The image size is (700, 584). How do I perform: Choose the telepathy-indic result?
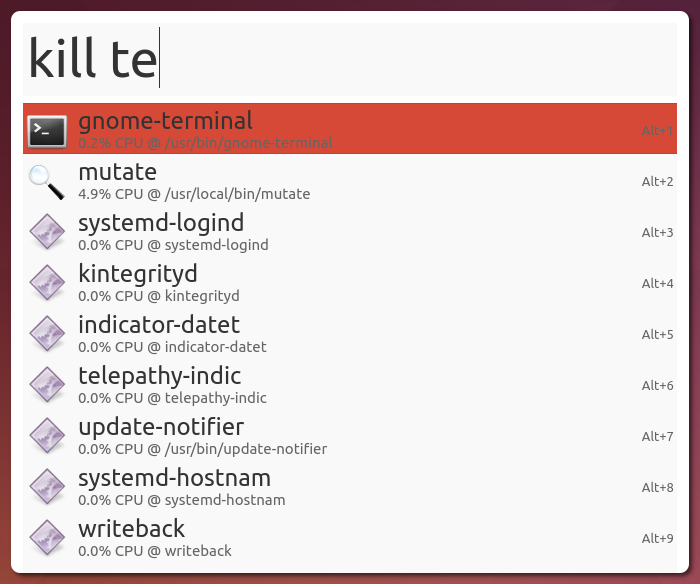(350, 384)
